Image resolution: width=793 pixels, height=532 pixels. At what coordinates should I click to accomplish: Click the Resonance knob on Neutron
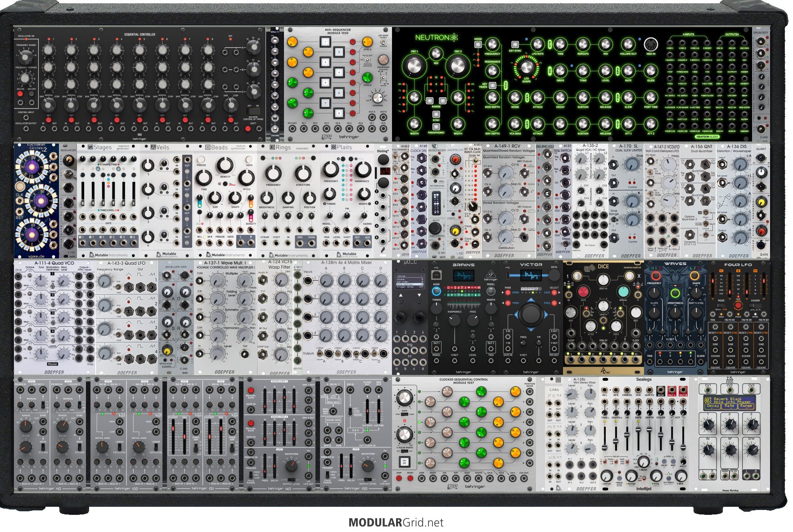click(492, 70)
